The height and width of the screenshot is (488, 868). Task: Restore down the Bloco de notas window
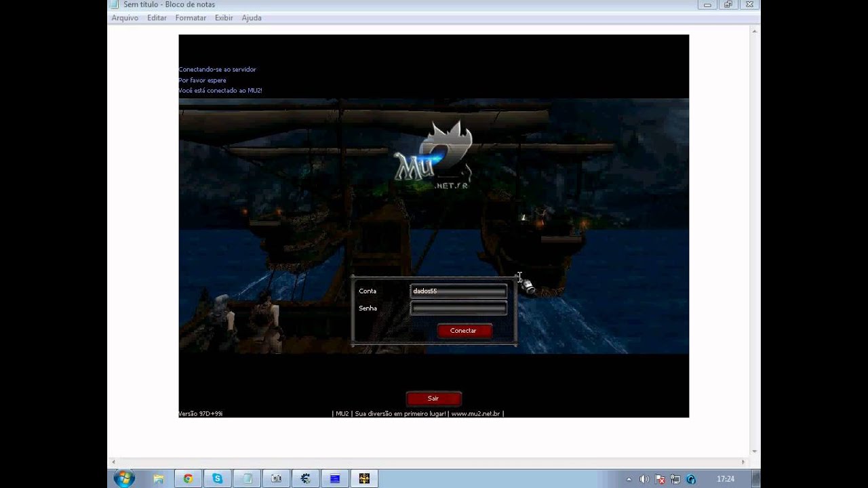[x=728, y=4]
